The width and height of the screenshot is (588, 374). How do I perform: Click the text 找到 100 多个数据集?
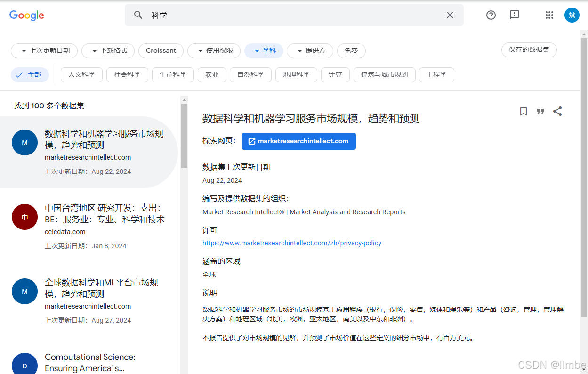coord(49,106)
